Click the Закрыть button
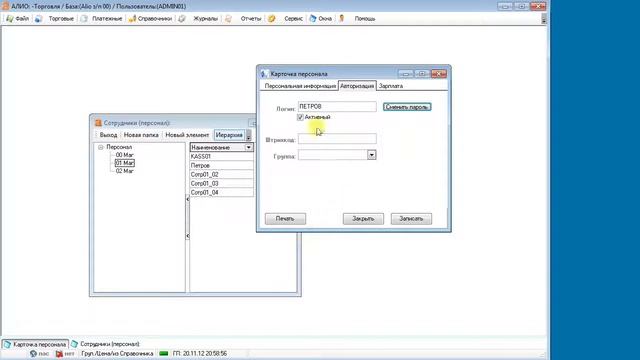The image size is (640, 360). click(363, 219)
